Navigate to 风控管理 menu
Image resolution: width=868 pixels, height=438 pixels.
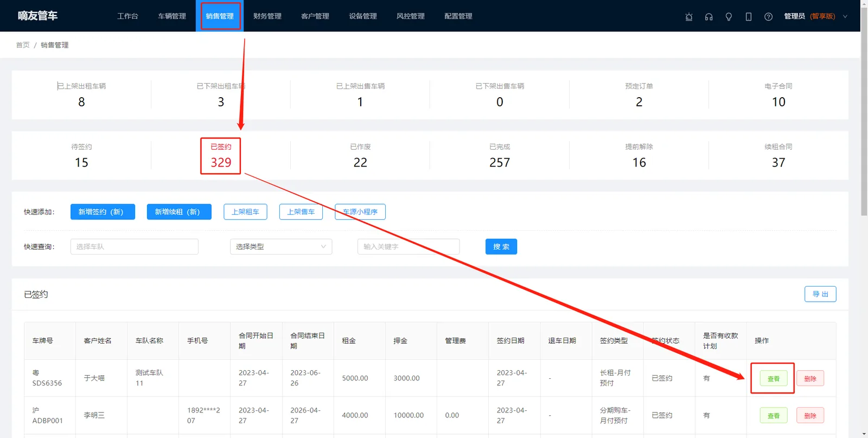click(x=411, y=16)
